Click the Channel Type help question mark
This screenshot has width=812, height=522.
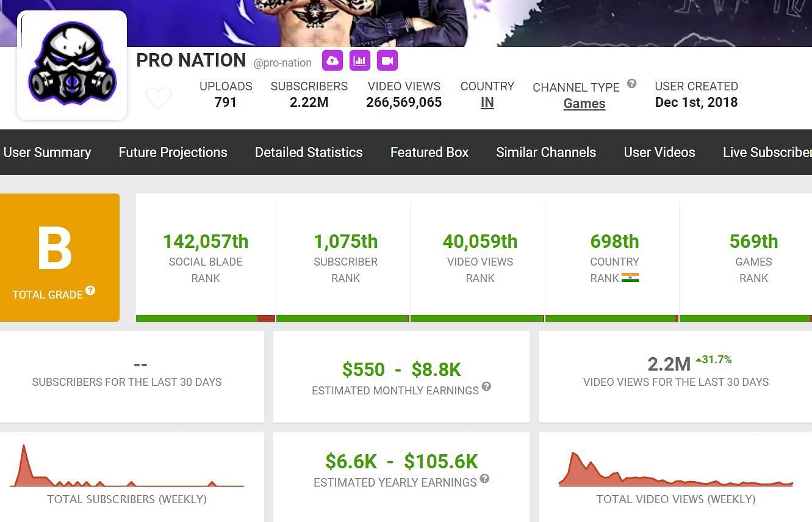[631, 84]
